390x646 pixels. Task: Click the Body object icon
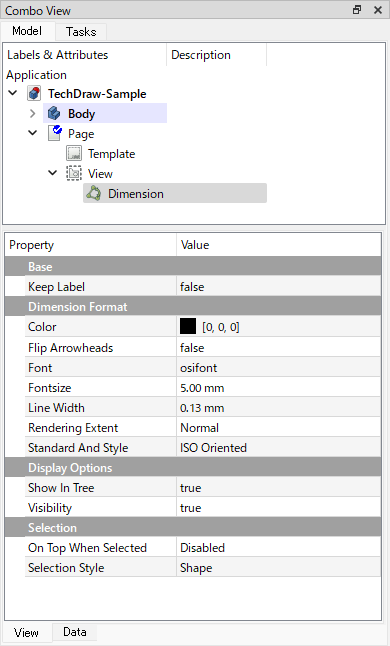[x=54, y=113]
